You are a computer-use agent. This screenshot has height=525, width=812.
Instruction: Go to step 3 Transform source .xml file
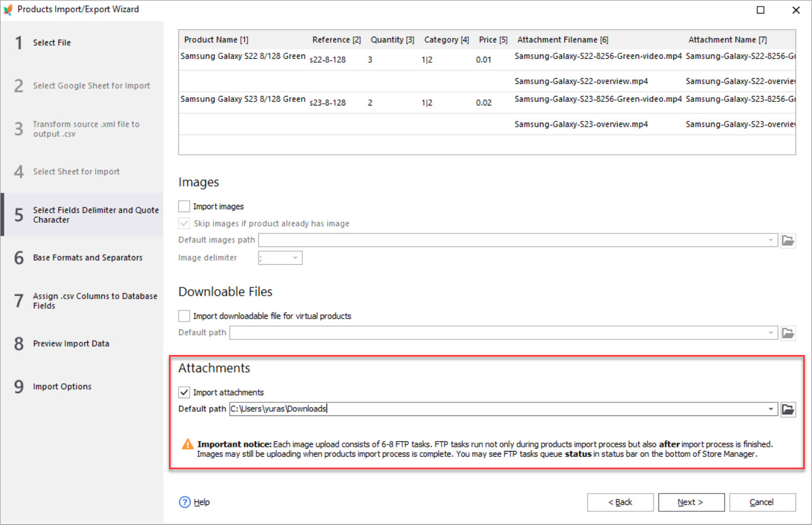pyautogui.click(x=82, y=129)
